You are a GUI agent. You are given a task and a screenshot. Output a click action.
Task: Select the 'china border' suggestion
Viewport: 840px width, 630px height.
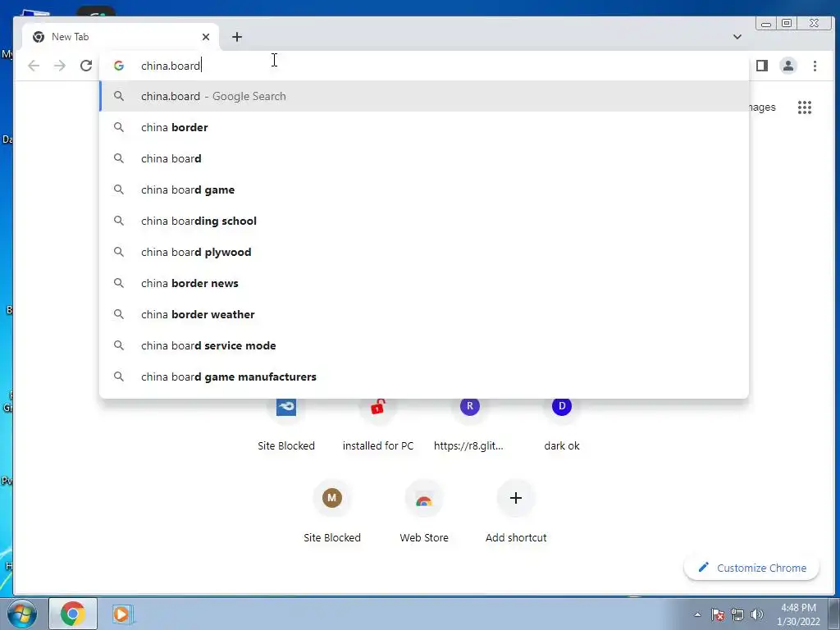424,127
